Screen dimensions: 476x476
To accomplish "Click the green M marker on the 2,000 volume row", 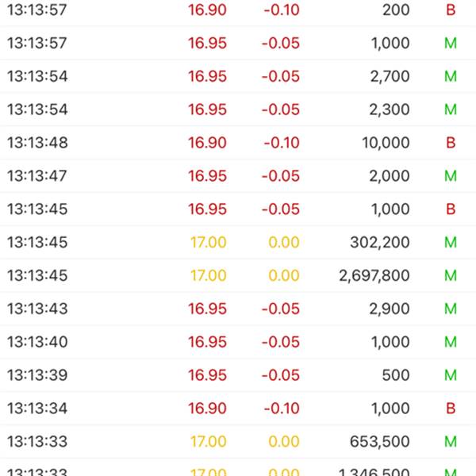I will tap(451, 176).
